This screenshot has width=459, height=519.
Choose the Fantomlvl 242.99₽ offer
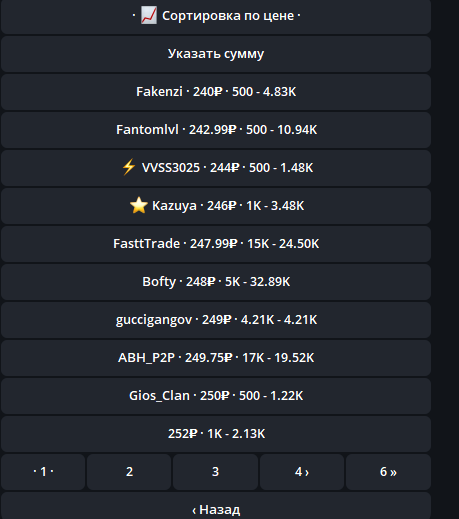pyautogui.click(x=216, y=130)
